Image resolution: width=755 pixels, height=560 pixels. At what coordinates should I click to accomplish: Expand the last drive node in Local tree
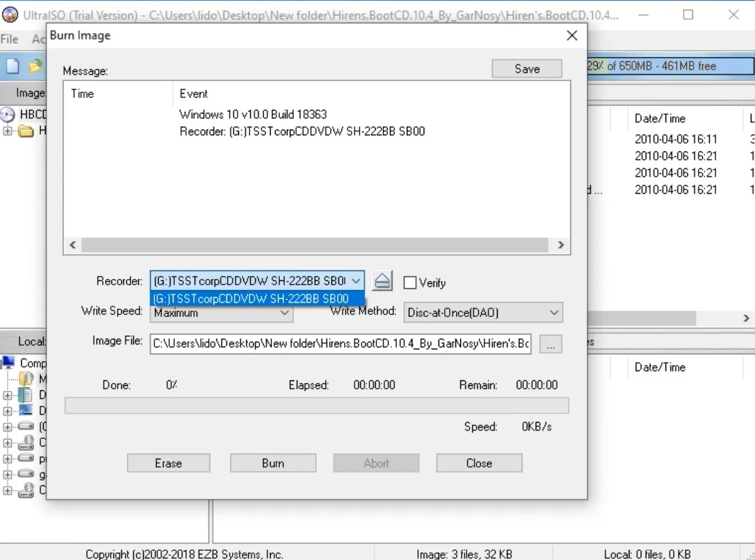point(7,490)
